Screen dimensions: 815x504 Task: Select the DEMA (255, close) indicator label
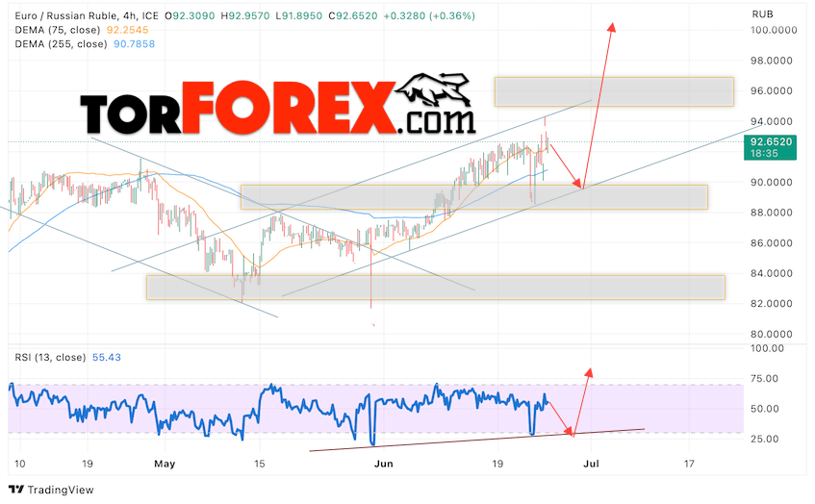click(61, 44)
